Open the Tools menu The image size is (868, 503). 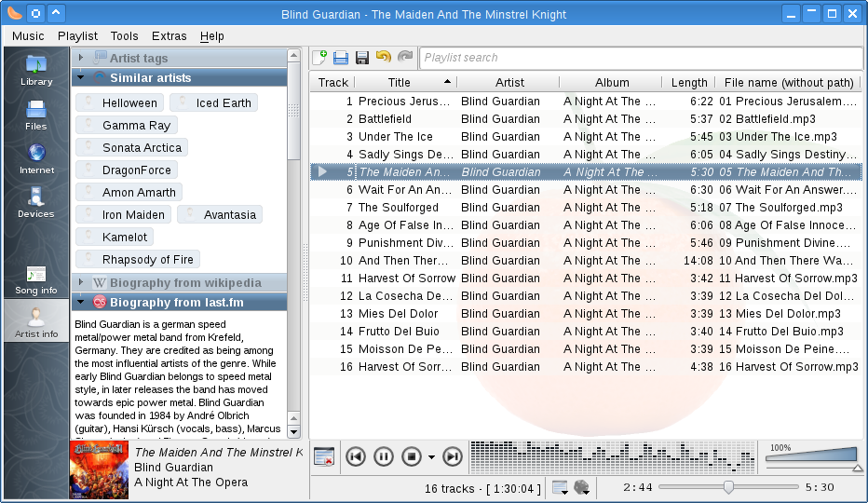click(124, 36)
